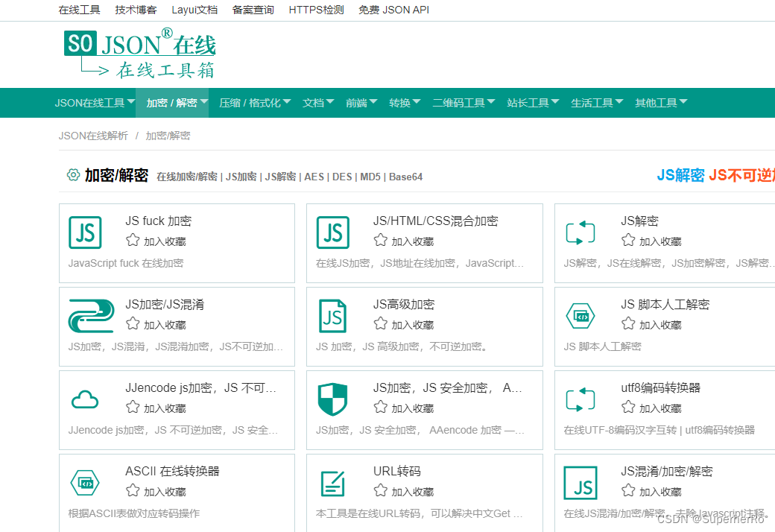
Task: Click the URL转码 edit icon
Action: [332, 483]
